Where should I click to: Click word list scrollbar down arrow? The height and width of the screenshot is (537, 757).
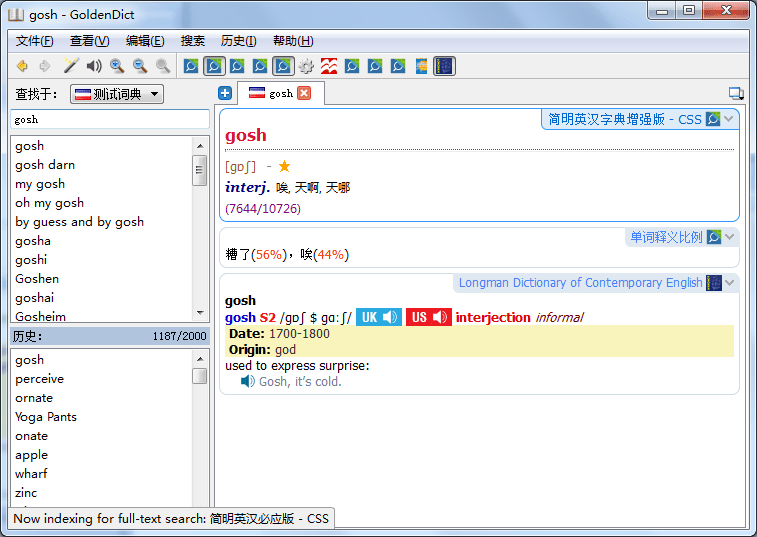coord(200,313)
